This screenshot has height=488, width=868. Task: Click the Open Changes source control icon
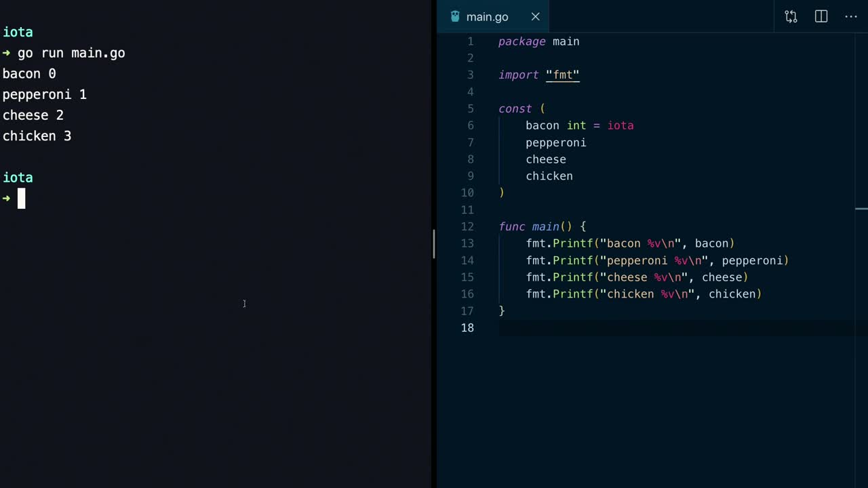pyautogui.click(x=791, y=17)
